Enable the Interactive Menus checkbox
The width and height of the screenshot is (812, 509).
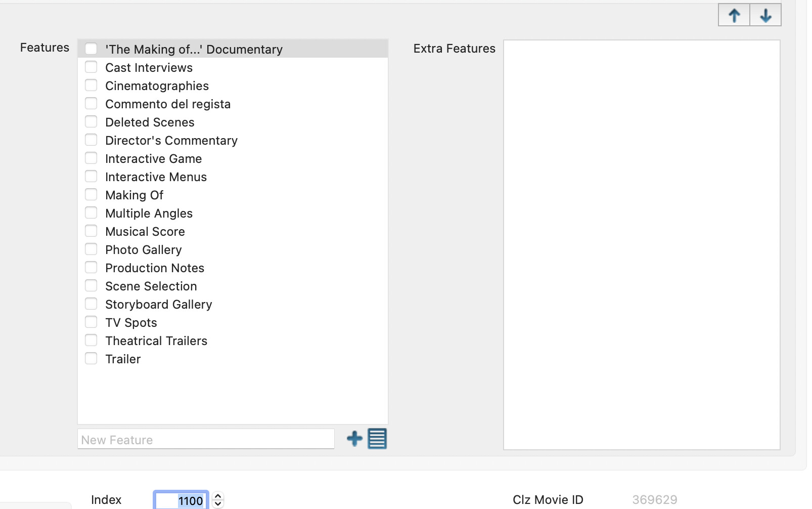pos(91,177)
